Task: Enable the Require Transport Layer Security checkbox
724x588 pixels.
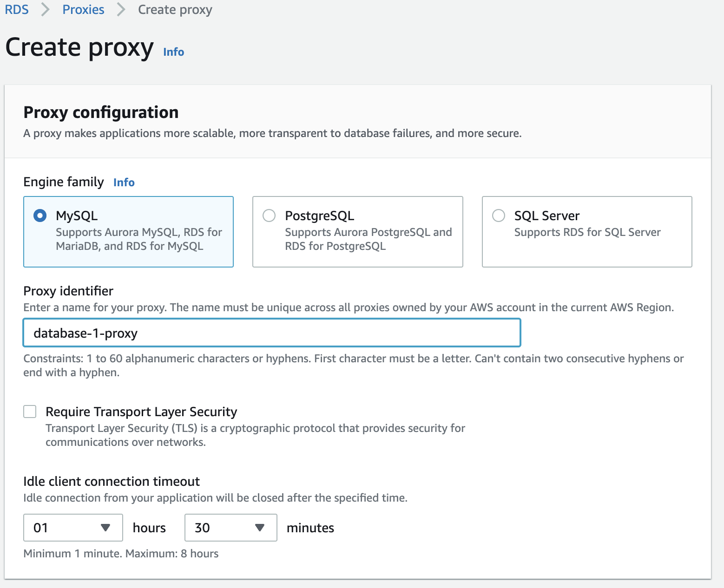Action: [30, 412]
